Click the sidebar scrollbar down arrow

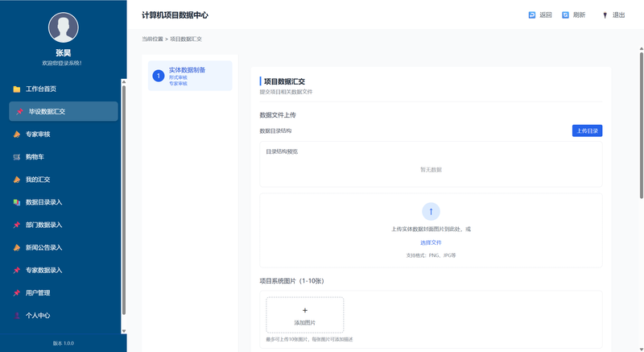coord(124,331)
